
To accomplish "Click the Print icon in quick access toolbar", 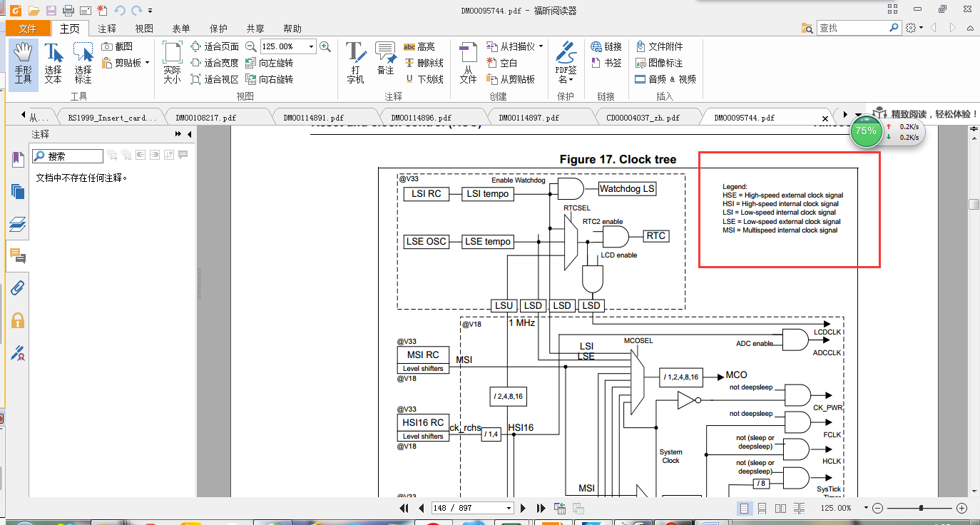I will 68,11.
